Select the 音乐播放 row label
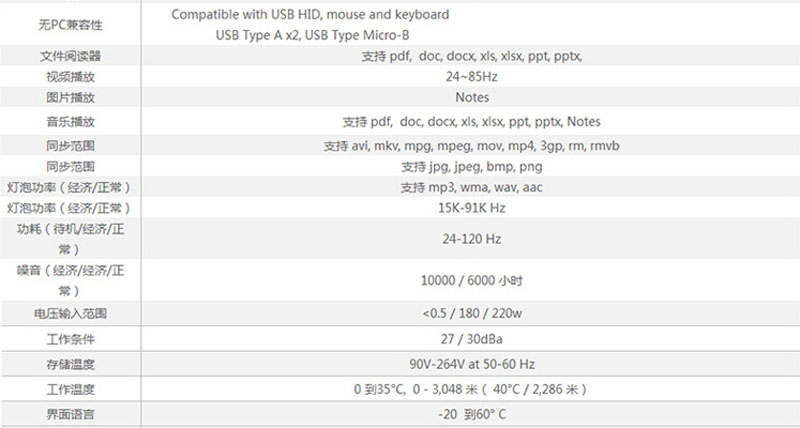 (x=69, y=121)
